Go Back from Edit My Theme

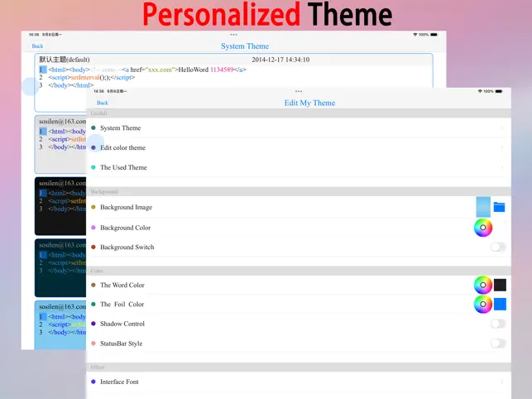(102, 103)
